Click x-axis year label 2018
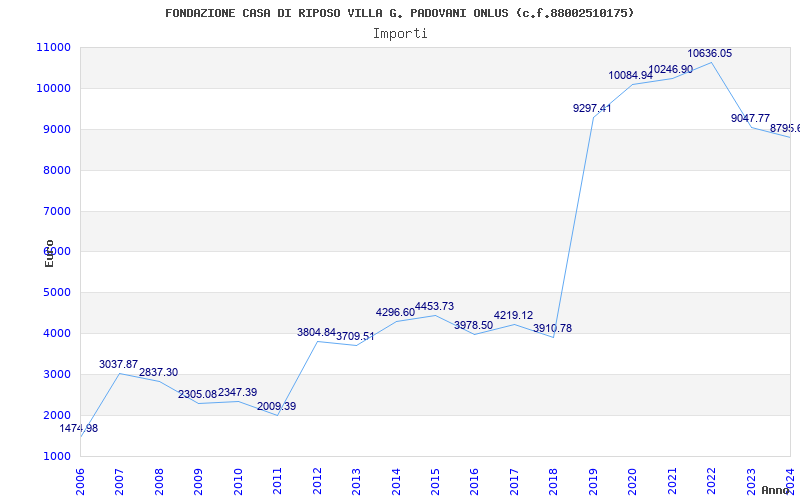 pos(554,481)
